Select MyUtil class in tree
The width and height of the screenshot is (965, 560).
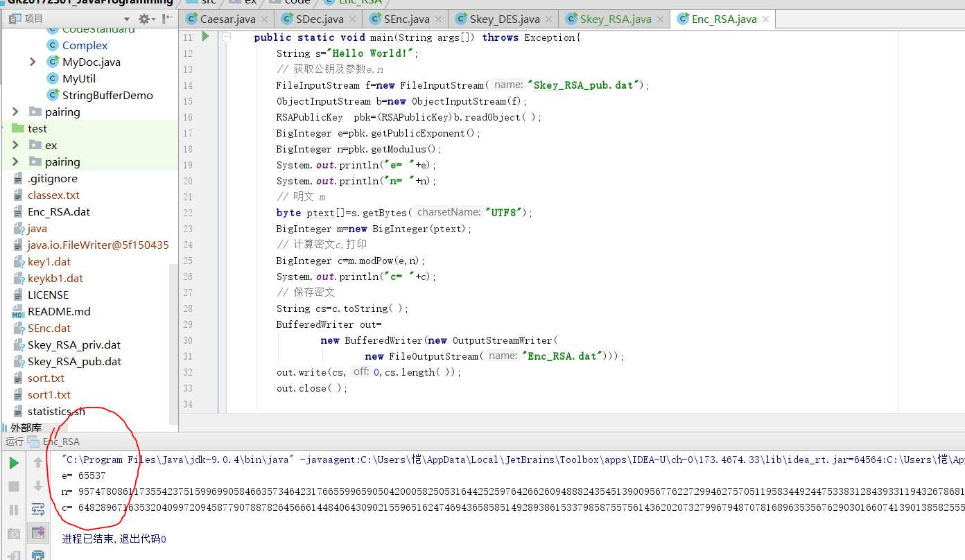point(79,78)
